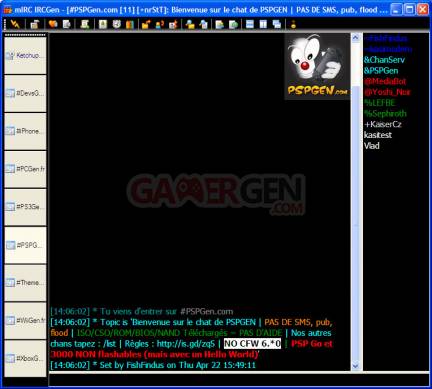
Task: Select &PSPGen in the nick list
Action: 381,71
